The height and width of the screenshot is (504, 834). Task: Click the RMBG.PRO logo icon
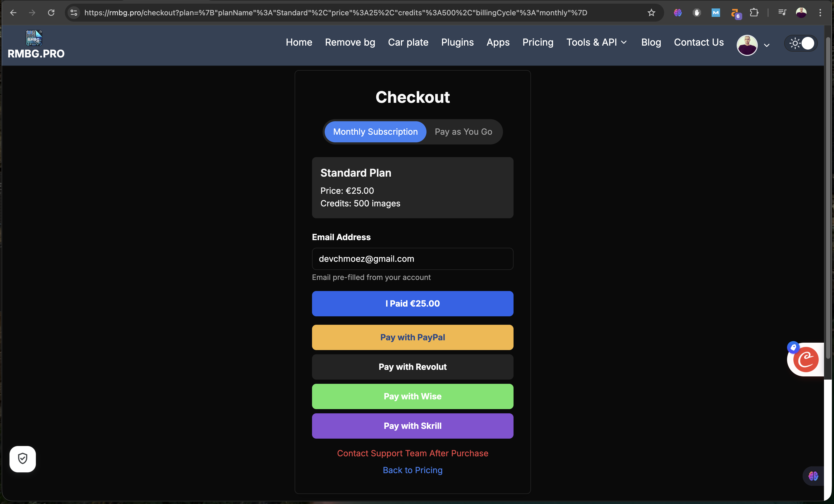tap(33, 38)
